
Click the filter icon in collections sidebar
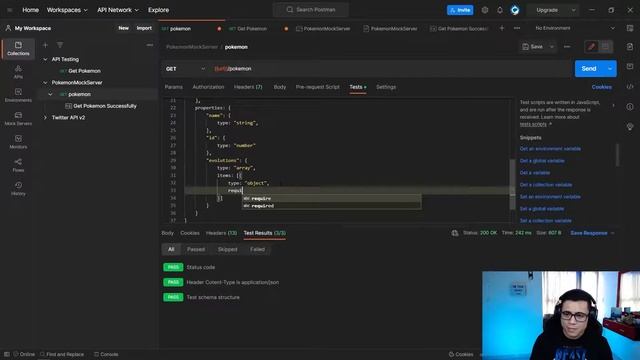(60, 45)
